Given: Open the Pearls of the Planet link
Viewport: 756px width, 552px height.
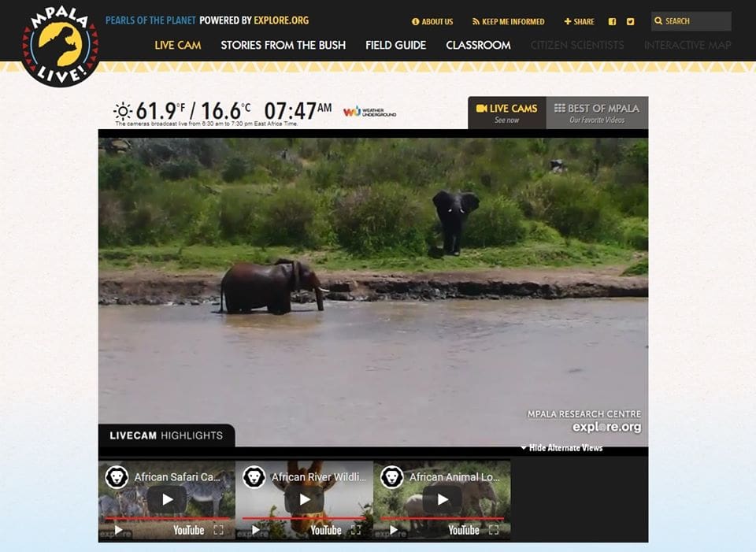Looking at the screenshot, I should click(150, 20).
